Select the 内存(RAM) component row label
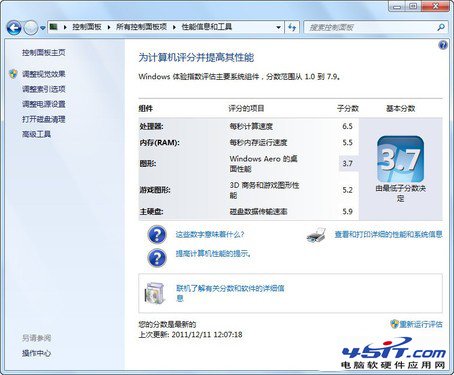This screenshot has width=454, height=375. (159, 143)
